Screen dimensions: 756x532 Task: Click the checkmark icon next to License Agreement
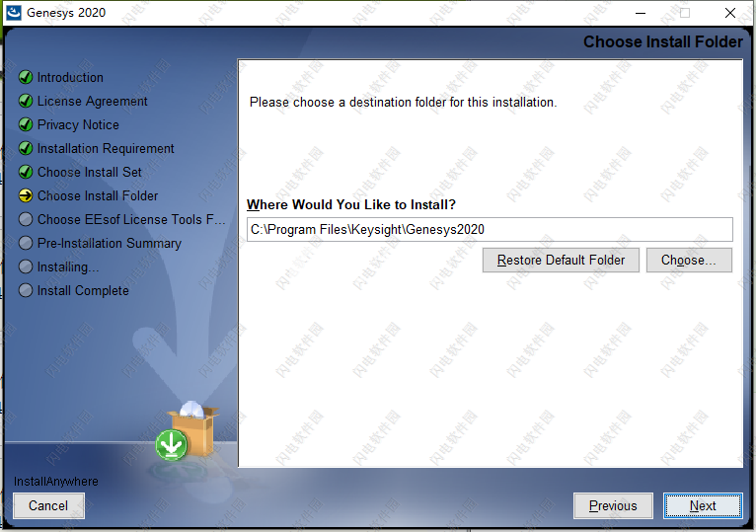26,101
